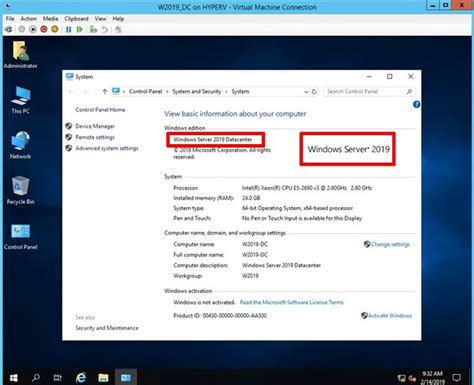
Task: Click the Search Control Panel field
Action: coord(365,91)
